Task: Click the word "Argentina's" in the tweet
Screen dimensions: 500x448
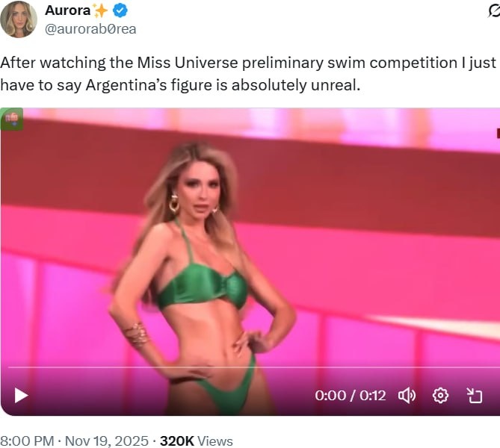Action: [x=126, y=85]
